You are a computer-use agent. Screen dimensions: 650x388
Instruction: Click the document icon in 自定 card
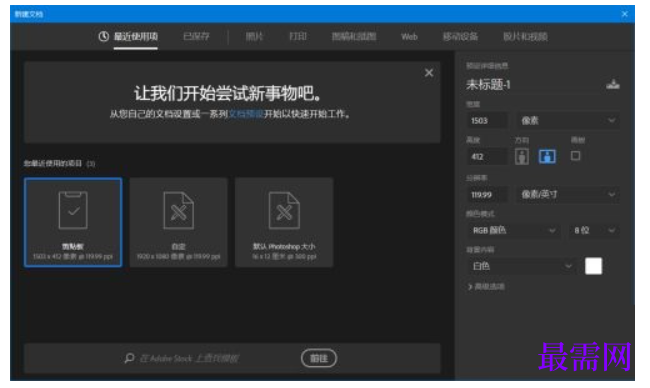[179, 210]
